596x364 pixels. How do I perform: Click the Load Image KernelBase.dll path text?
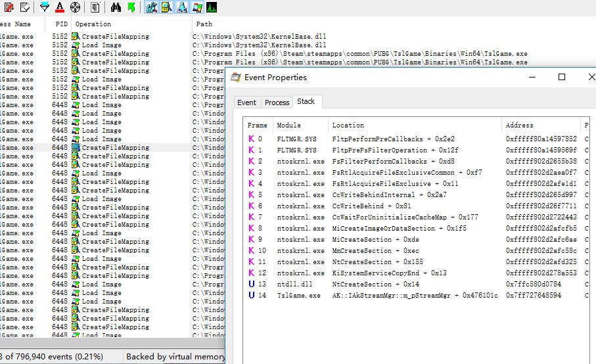[x=259, y=45]
